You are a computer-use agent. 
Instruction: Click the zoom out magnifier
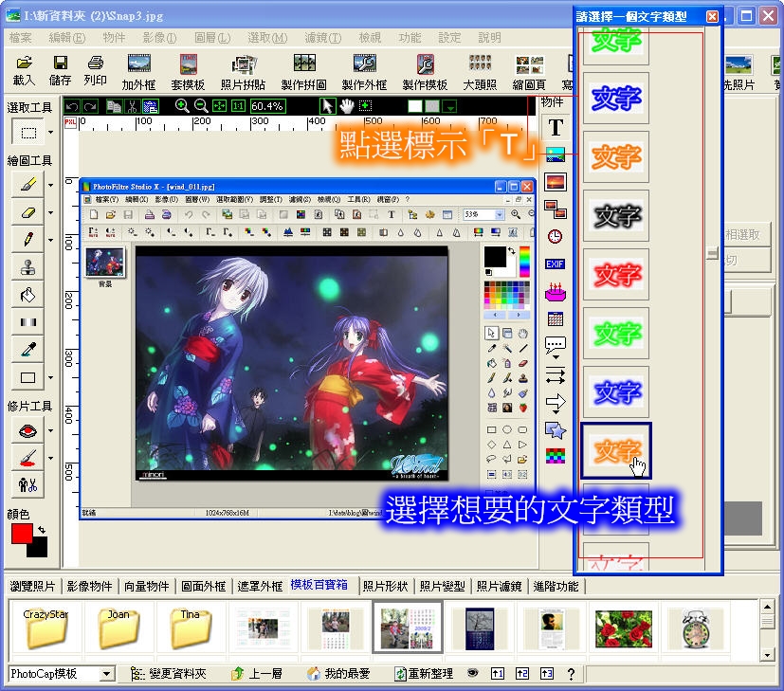click(x=201, y=106)
